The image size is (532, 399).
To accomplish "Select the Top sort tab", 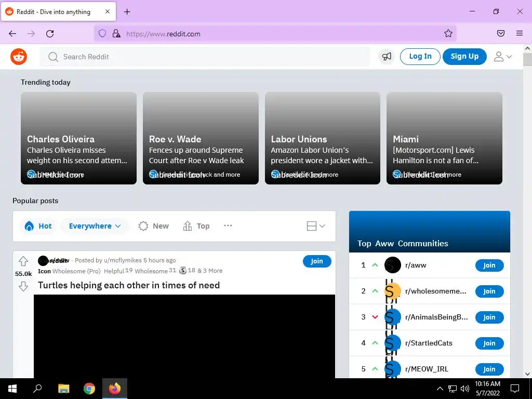I will click(x=196, y=226).
